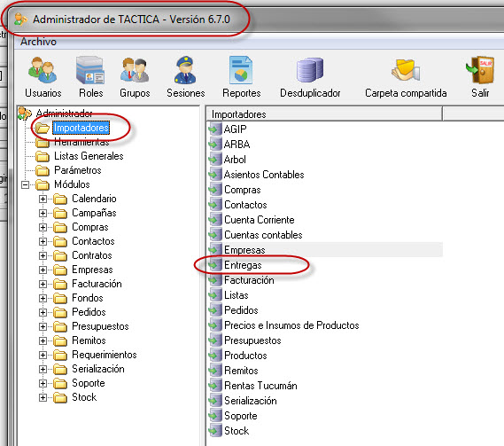
Task: Collapse the Módulos tree node
Action: point(25,184)
